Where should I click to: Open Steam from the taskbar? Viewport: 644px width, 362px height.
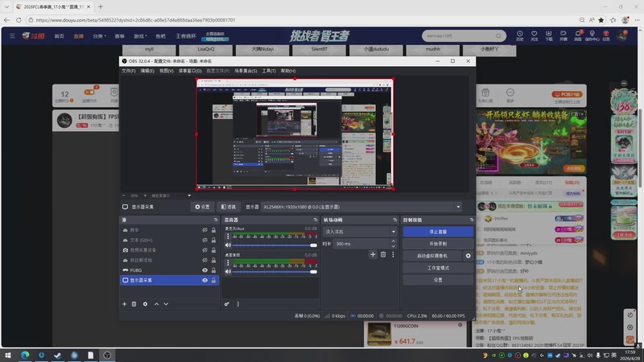point(57,355)
